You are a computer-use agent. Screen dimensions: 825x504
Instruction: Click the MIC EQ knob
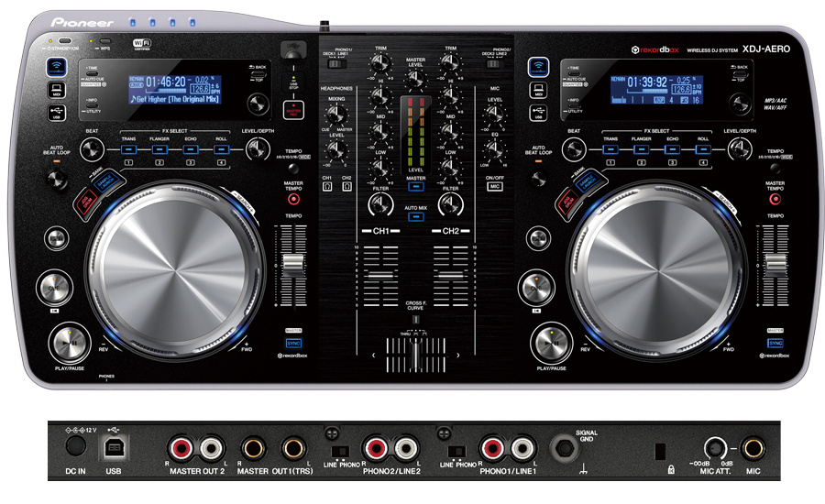pos(495,150)
